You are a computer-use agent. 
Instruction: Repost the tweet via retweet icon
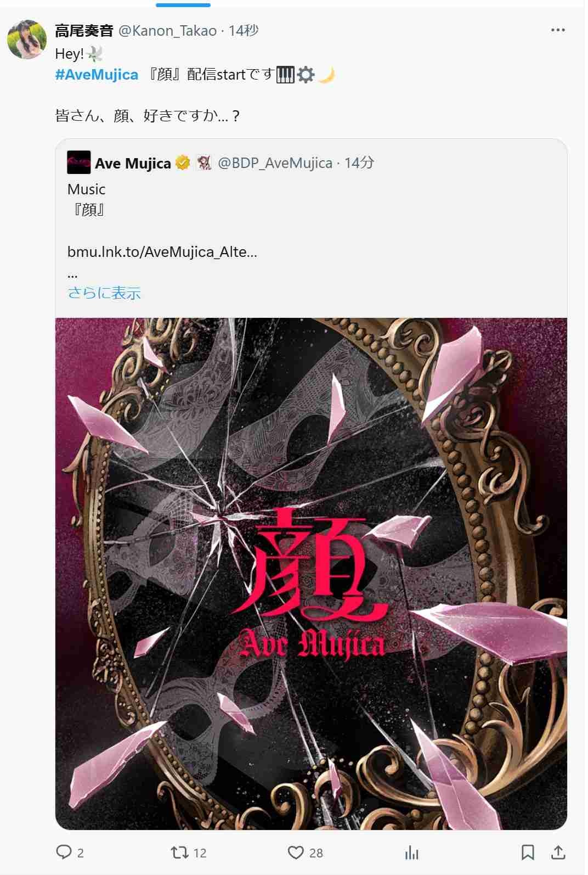pos(179,852)
